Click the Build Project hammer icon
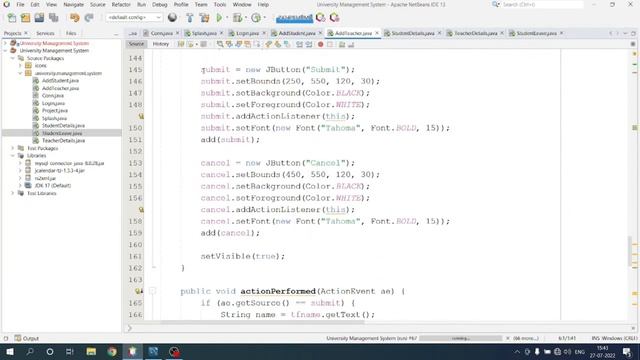This screenshot has width=640, height=360. pyautogui.click(x=189, y=18)
